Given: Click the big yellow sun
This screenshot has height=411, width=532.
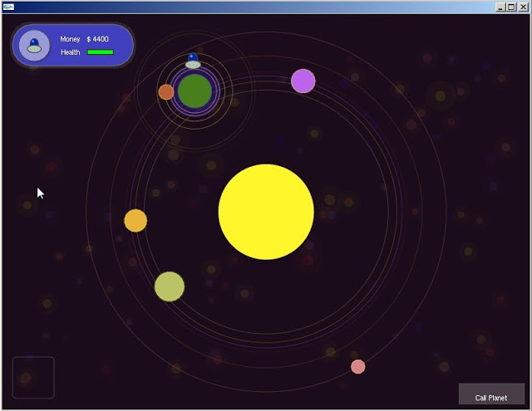Looking at the screenshot, I should point(266,212).
